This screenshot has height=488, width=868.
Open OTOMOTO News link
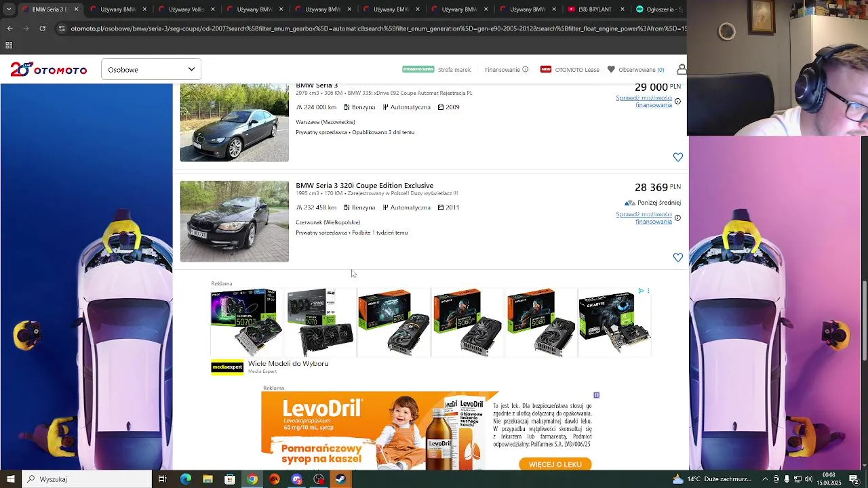pyautogui.click(x=418, y=69)
